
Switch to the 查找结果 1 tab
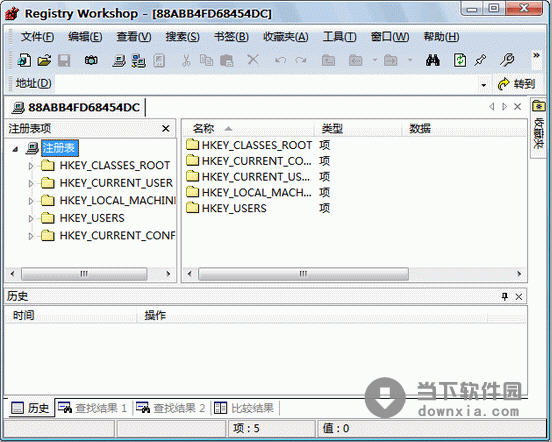(92, 408)
